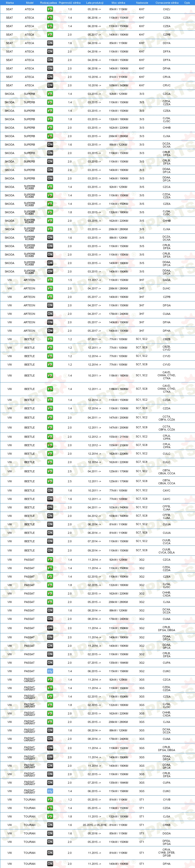
Task: Click the Pojemność silnika column header
Action: pos(70,3)
